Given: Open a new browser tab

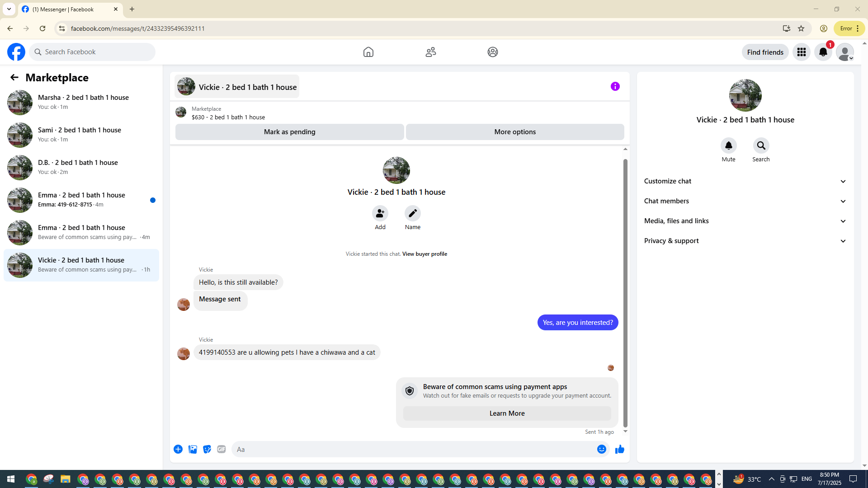Looking at the screenshot, I should tap(132, 9).
